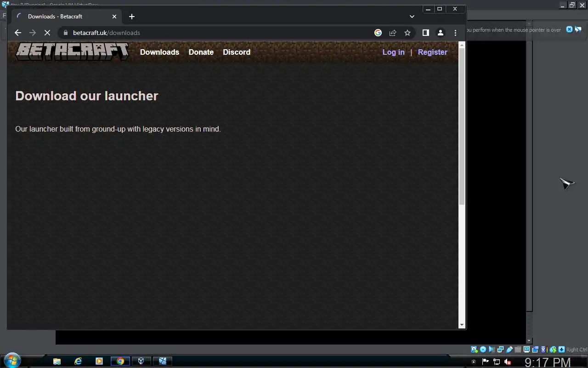This screenshot has width=588, height=368.
Task: Open the Google icon in the address bar
Action: click(378, 33)
